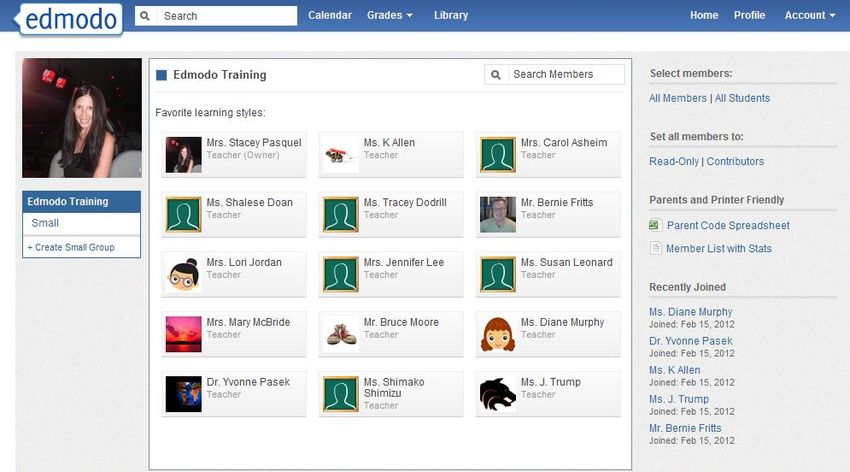
Task: Click the Edmodo Training page heading
Action: (x=220, y=75)
